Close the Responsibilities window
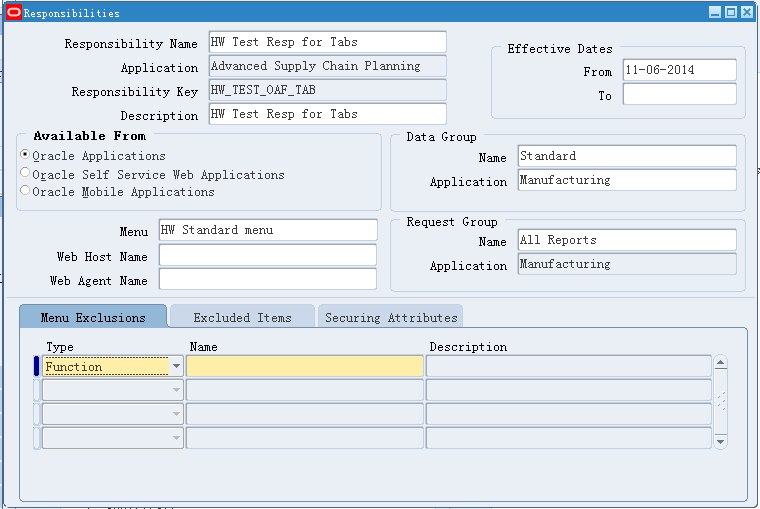The height and width of the screenshot is (509, 760). [x=747, y=12]
